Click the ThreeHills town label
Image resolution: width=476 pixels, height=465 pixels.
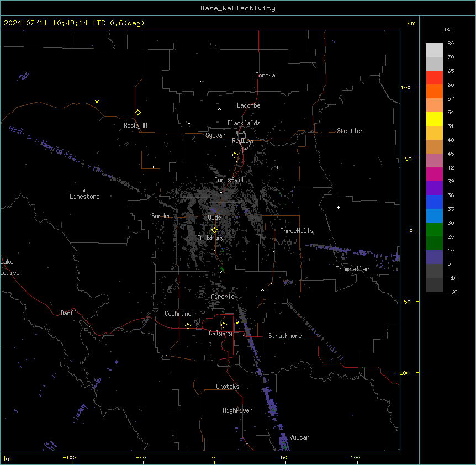pyautogui.click(x=297, y=231)
